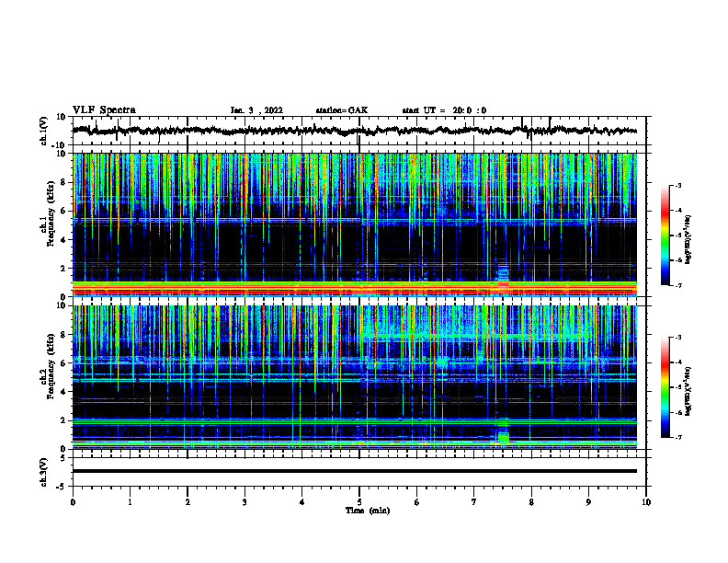
Task: Click the "8" kHz tick on ch.2 frequency axis
Action: (64, 335)
